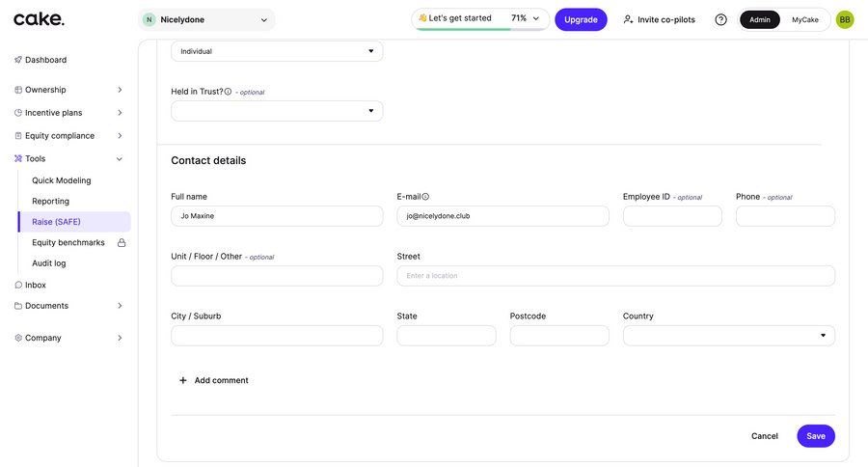Viewport: 868px width, 467px height.
Task: Click the cake logo
Action: tap(39, 19)
